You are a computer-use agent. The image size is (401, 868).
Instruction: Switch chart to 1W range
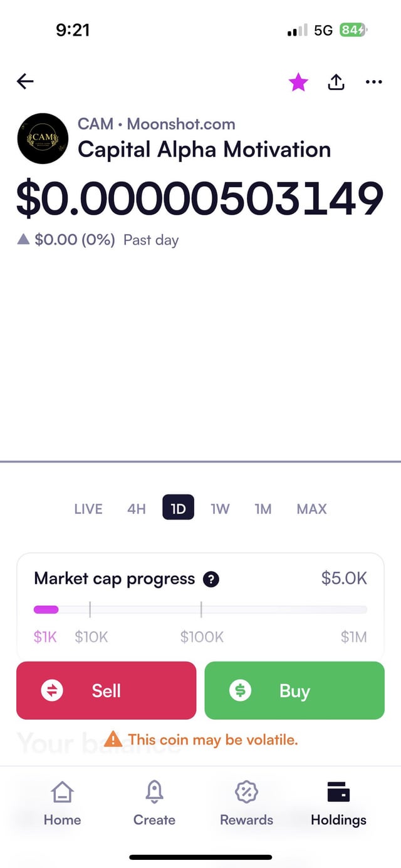coord(220,509)
